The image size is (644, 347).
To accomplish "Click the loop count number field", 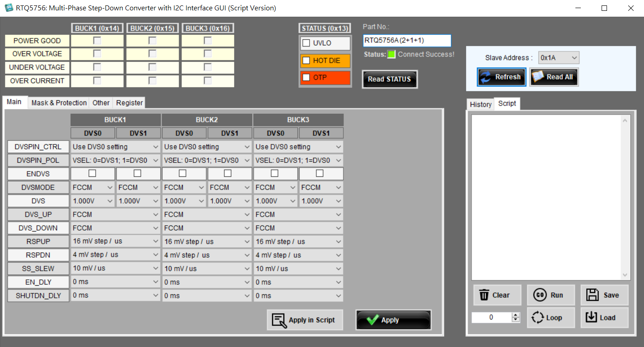I will click(491, 317).
